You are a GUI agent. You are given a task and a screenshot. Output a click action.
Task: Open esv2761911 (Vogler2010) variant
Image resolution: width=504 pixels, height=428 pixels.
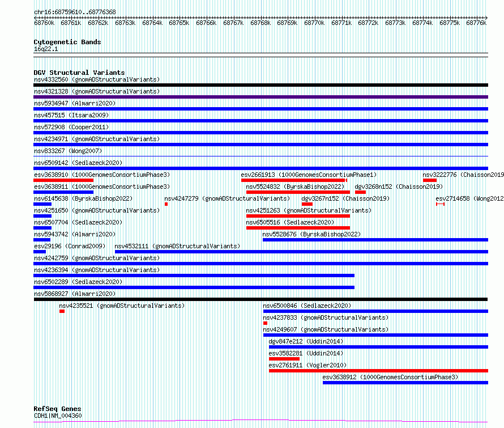point(307,365)
